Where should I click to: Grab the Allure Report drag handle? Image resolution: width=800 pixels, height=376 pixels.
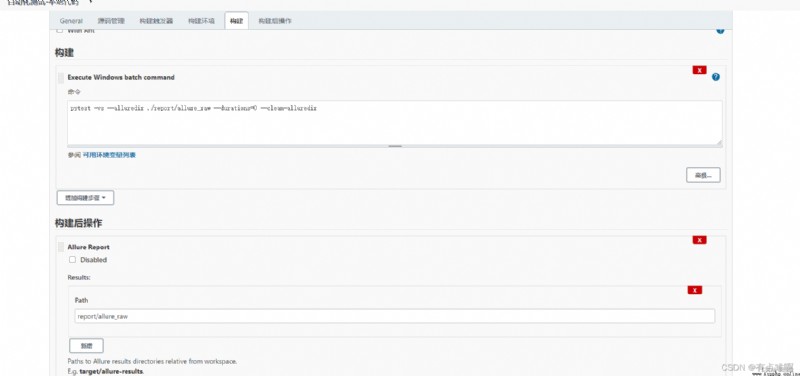[61, 247]
